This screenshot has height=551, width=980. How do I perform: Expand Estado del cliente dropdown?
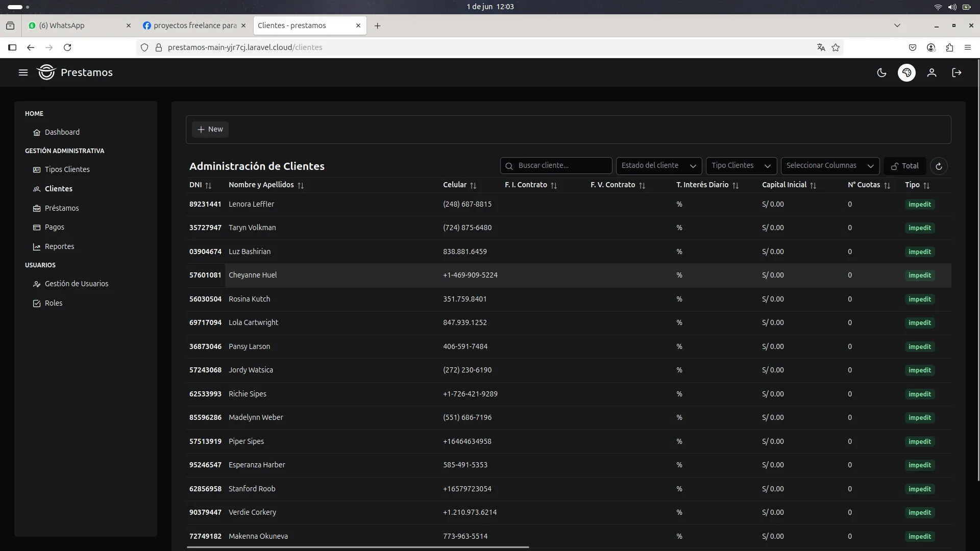click(658, 166)
